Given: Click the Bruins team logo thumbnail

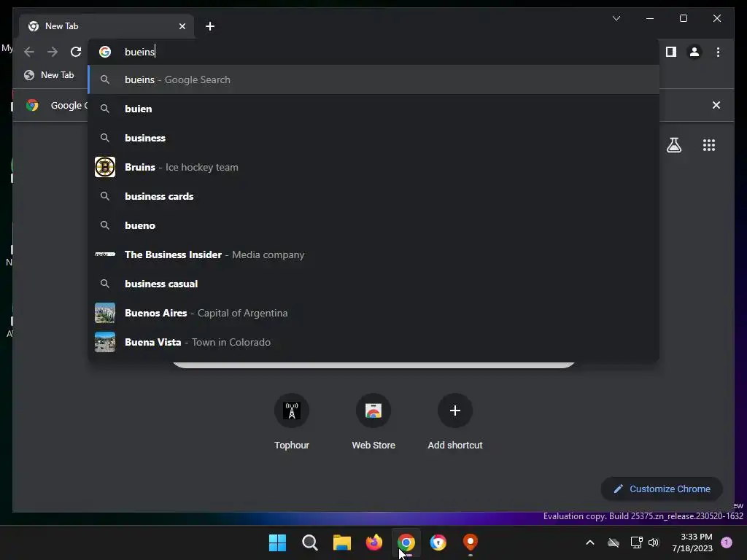Looking at the screenshot, I should (105, 167).
